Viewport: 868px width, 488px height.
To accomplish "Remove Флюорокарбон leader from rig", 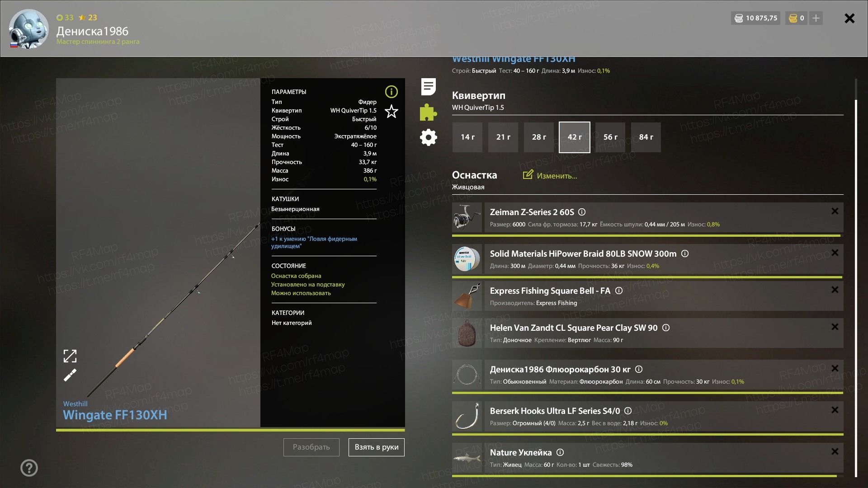I will click(x=835, y=368).
